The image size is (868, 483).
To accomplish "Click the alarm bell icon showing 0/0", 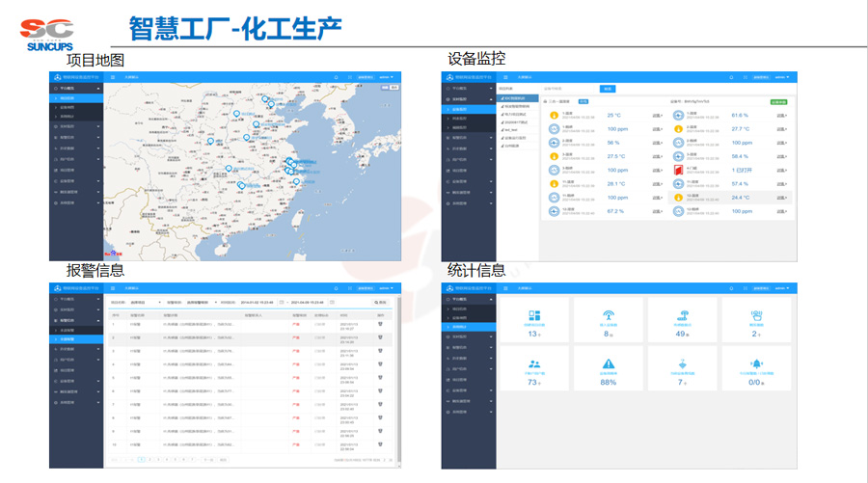I will point(757,363).
